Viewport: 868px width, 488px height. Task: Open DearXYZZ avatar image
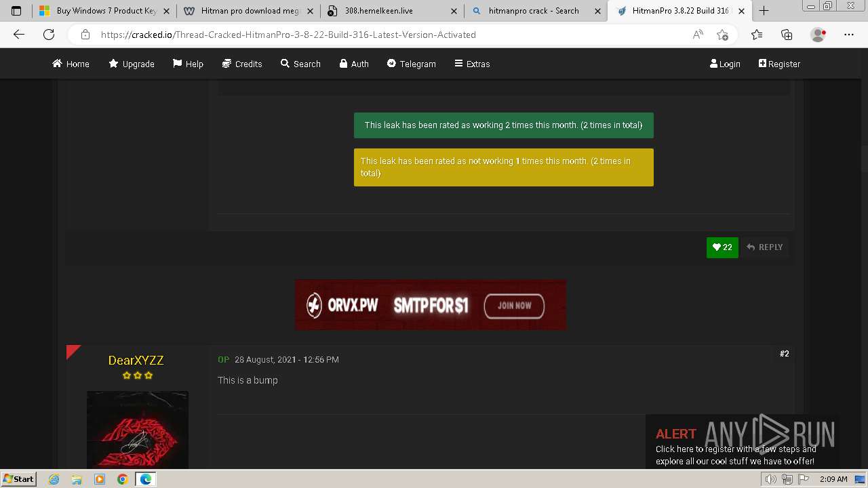point(138,430)
